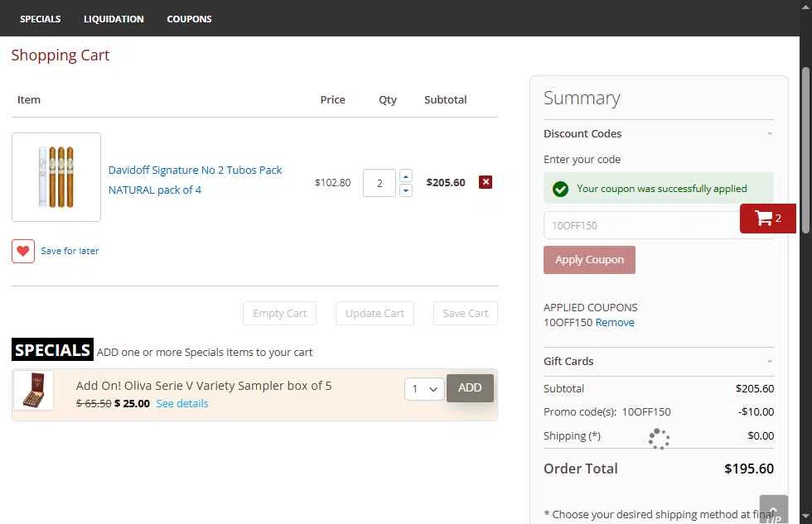Click the SPECIALS black banner label
The height and width of the screenshot is (524, 812).
coord(52,349)
